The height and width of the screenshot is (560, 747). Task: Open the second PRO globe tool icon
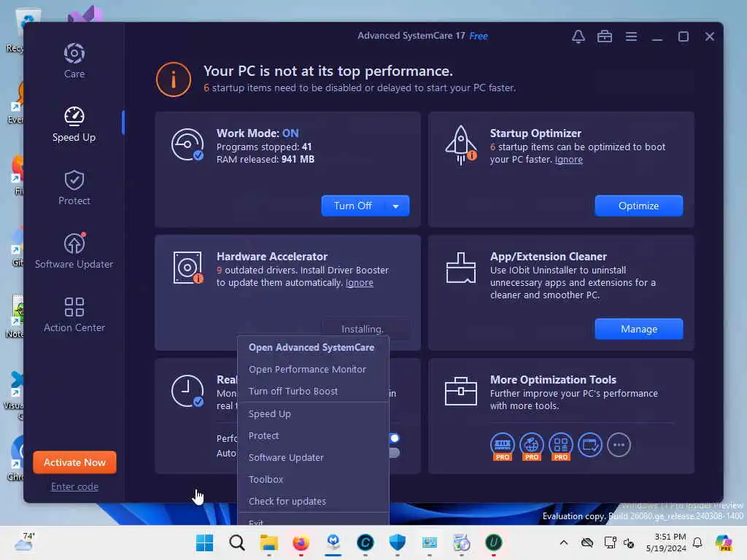(x=532, y=446)
